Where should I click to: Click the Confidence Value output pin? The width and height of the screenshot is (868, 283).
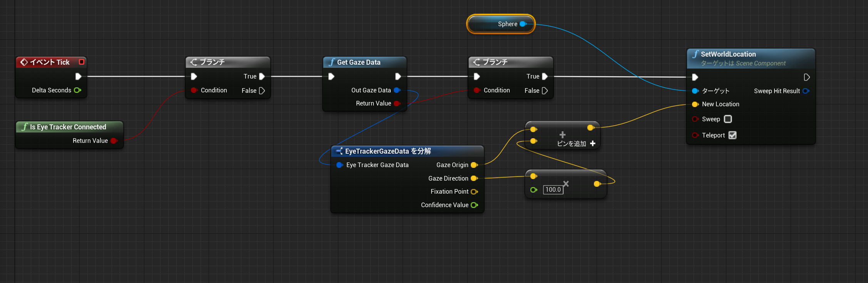click(474, 205)
